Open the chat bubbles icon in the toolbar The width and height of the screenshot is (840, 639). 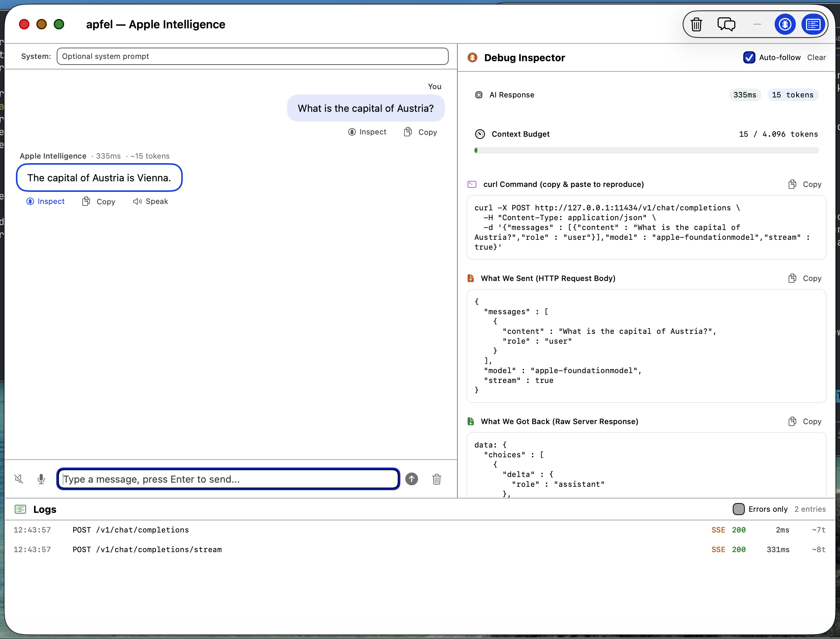[726, 24]
